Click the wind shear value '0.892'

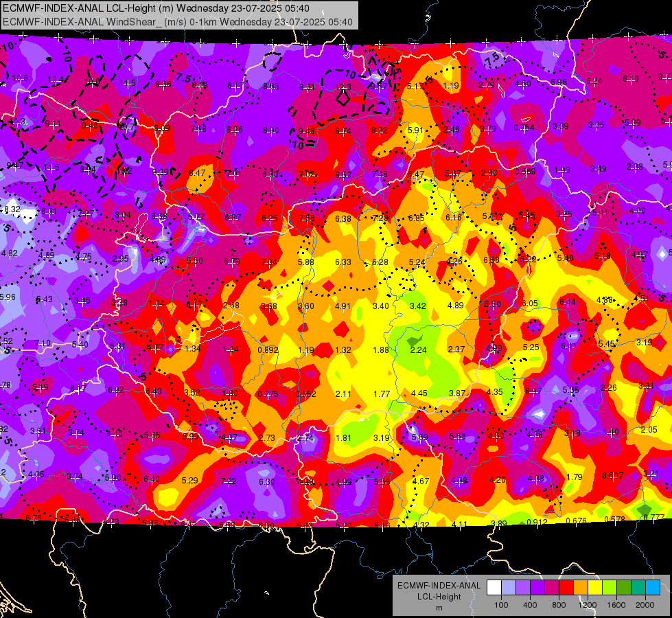tap(268, 350)
